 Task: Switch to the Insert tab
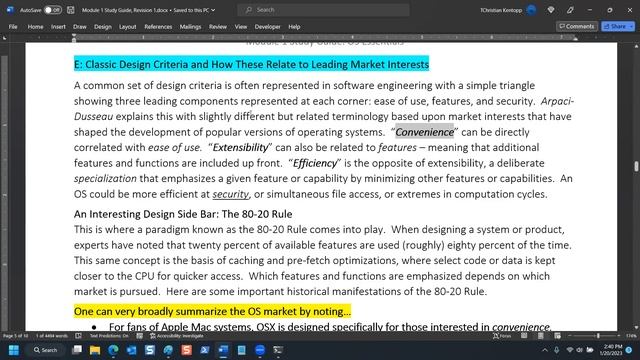pyautogui.click(x=58, y=27)
